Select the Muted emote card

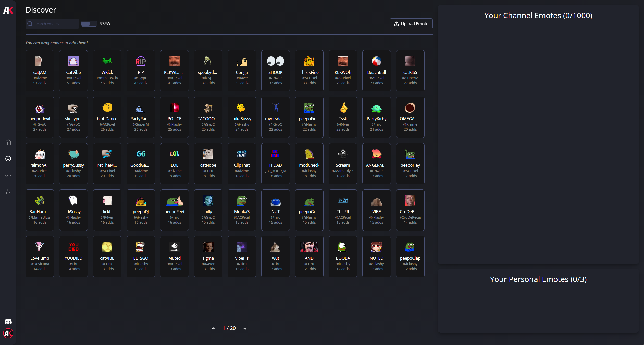click(175, 257)
